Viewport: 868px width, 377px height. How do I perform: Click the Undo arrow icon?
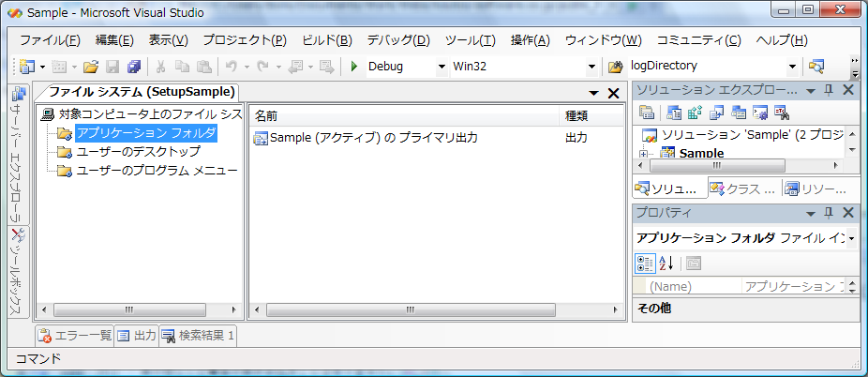point(232,67)
